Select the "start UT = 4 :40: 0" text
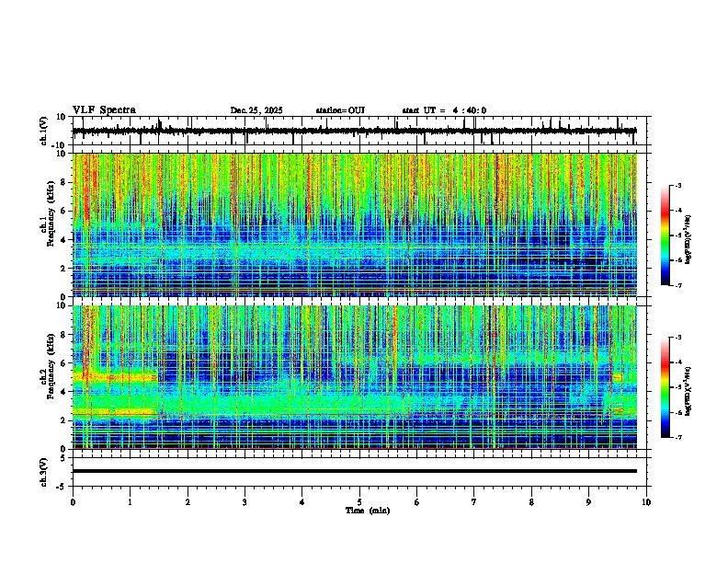The width and height of the screenshot is (728, 563). pos(444,110)
